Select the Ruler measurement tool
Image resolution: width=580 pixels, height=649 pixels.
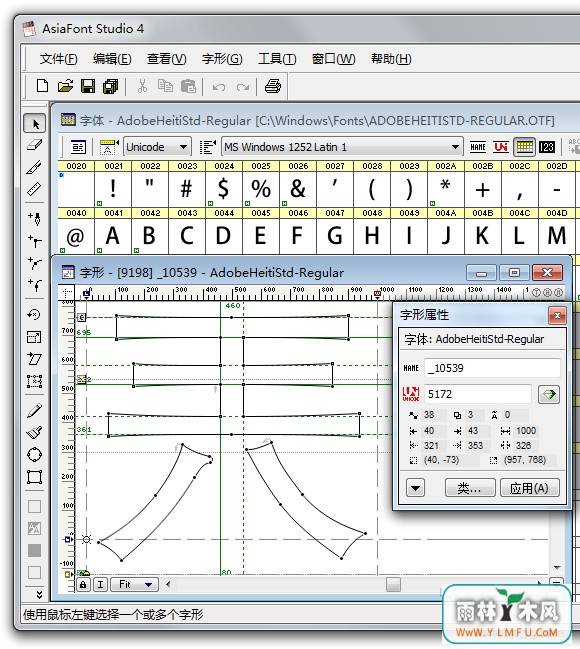coord(34,189)
